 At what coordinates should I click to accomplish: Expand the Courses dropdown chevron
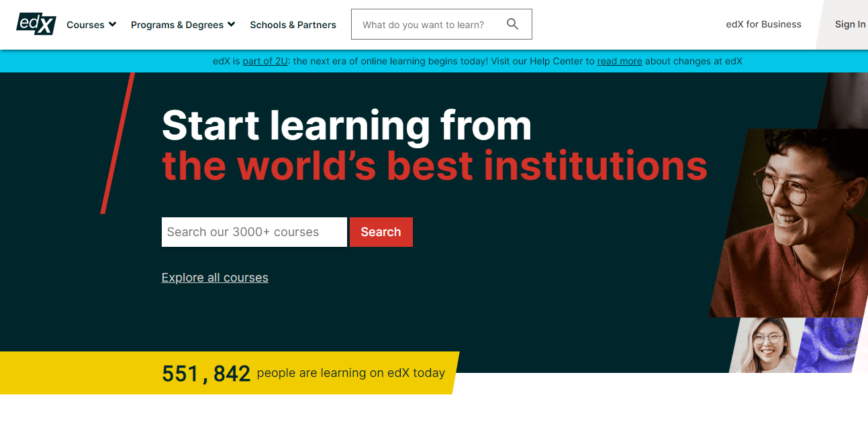tap(112, 24)
